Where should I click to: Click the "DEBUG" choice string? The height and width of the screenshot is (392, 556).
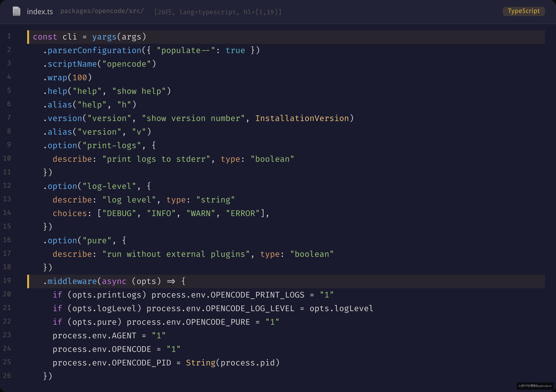point(119,213)
